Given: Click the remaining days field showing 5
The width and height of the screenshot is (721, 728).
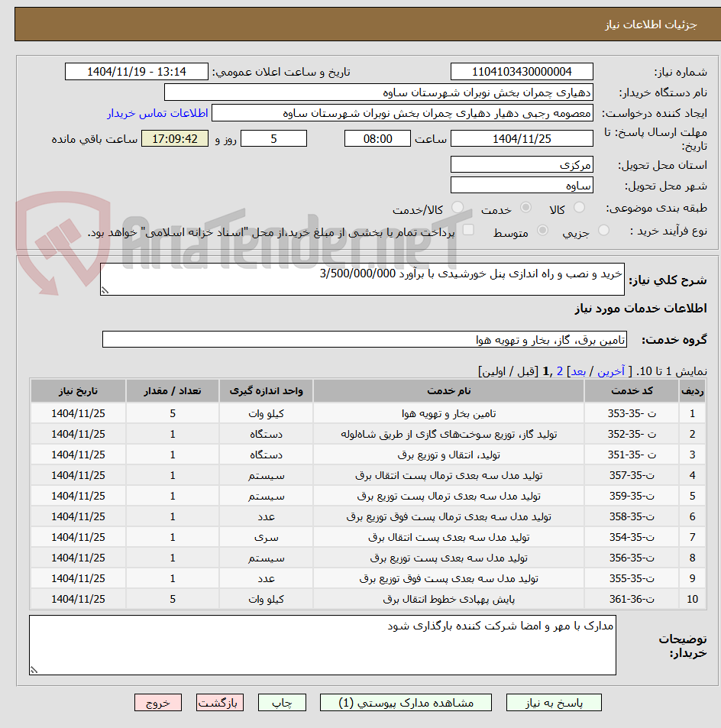Looking at the screenshot, I should point(273,138).
